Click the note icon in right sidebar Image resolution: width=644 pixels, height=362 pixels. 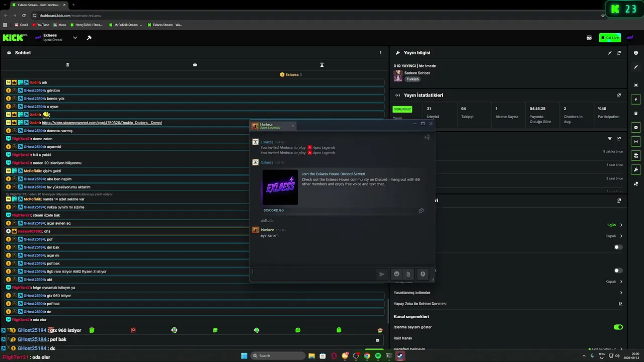pos(636,113)
